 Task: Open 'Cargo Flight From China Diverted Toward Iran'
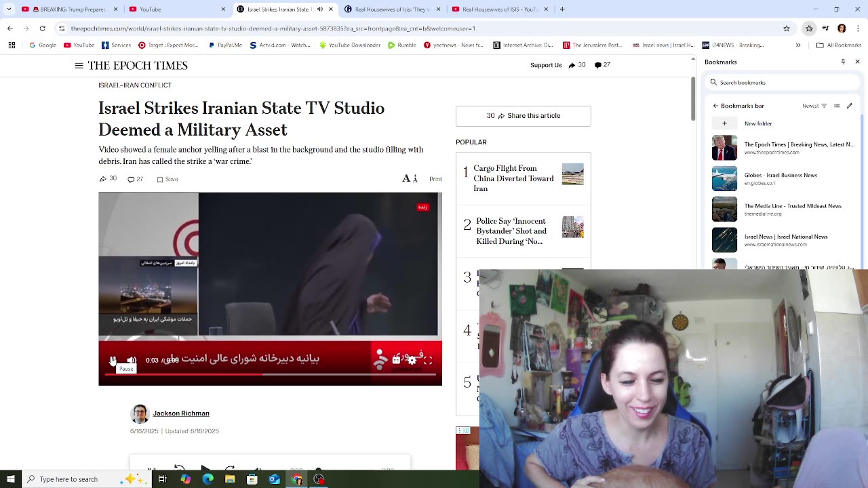513,178
